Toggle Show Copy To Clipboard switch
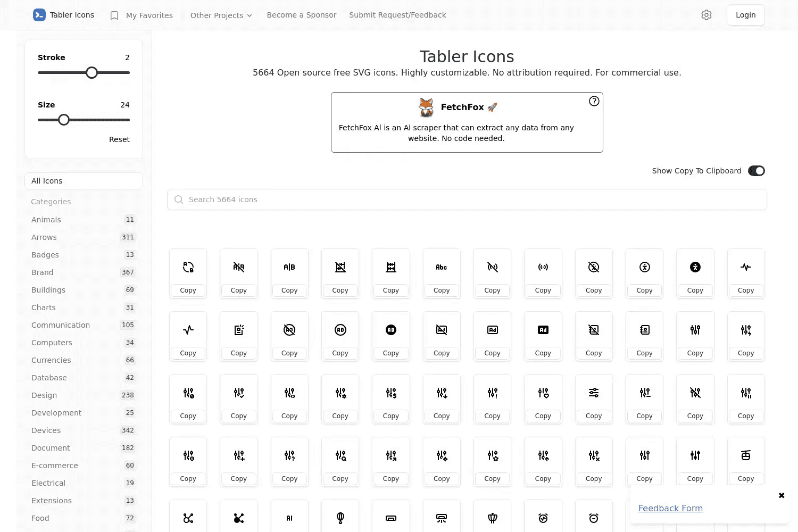 click(x=757, y=171)
